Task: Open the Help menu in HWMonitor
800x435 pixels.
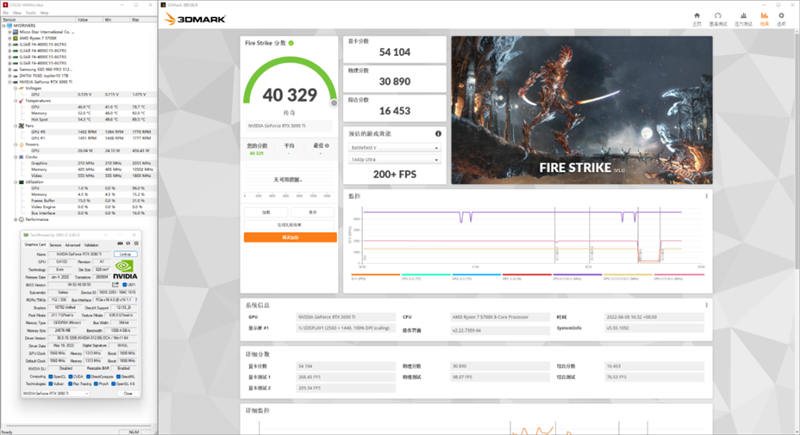Action: point(44,13)
